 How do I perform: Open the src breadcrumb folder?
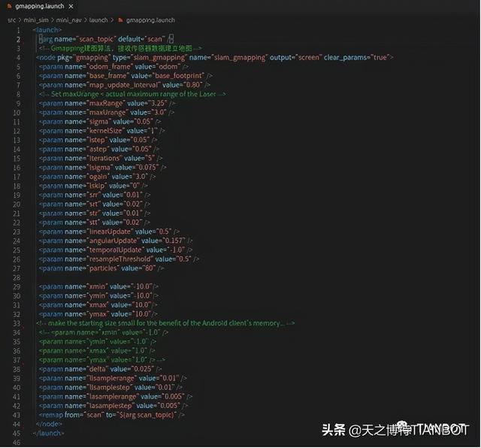[x=11, y=19]
